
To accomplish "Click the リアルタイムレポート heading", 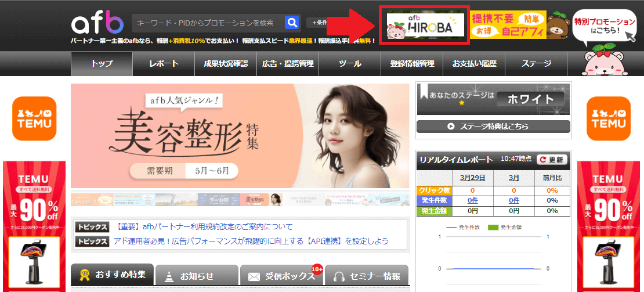I will click(x=457, y=160).
